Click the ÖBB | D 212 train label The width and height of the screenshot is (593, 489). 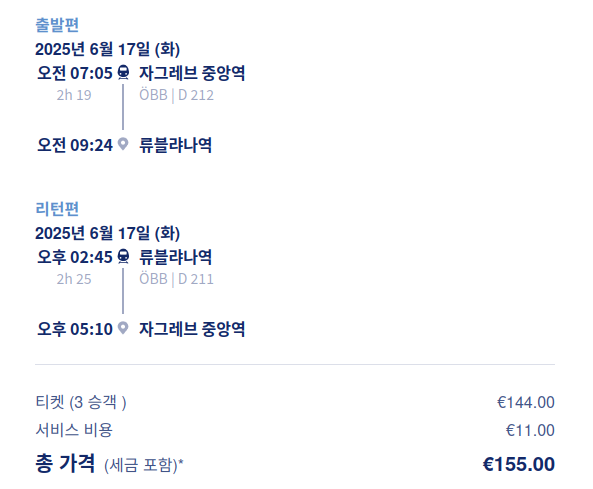tap(176, 95)
